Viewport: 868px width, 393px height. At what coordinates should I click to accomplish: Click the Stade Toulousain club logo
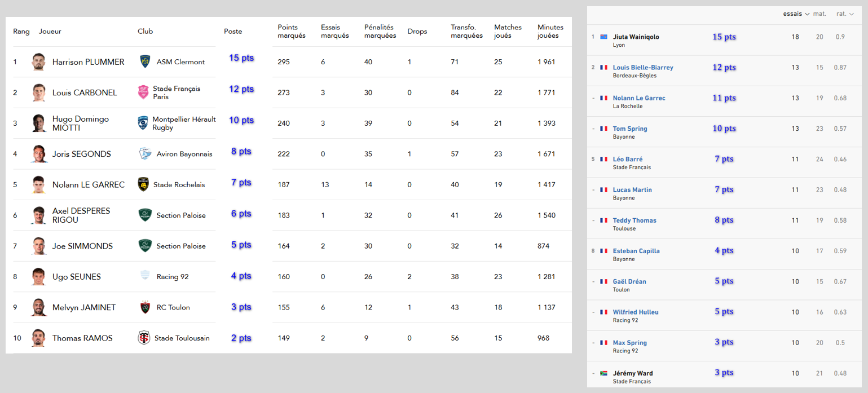pos(144,338)
